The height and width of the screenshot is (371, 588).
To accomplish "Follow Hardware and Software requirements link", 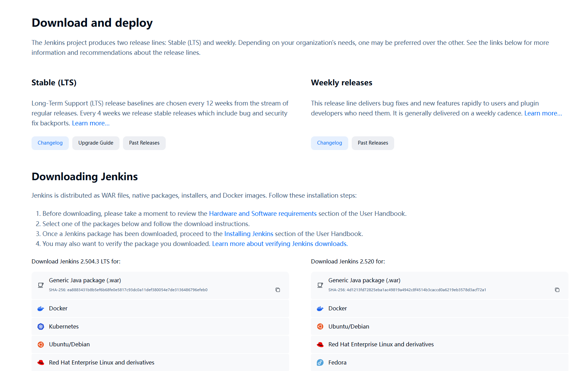I will pyautogui.click(x=263, y=214).
